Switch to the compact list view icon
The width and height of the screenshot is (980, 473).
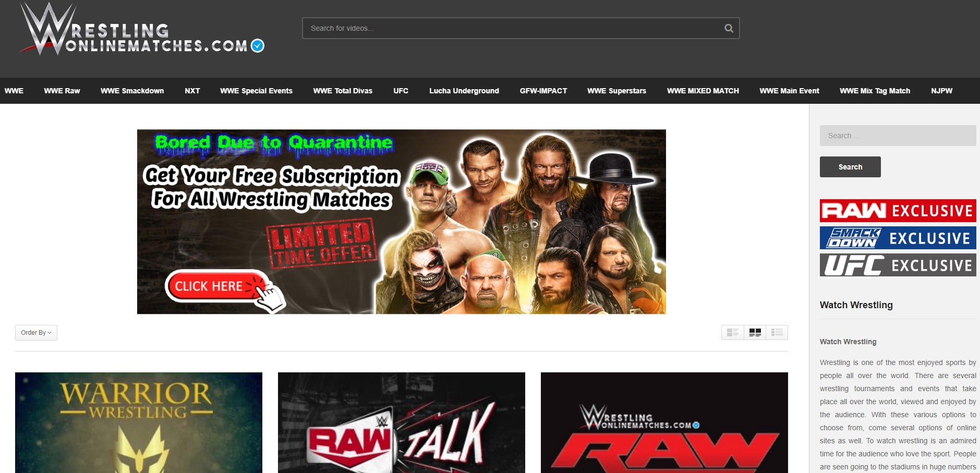[777, 332]
